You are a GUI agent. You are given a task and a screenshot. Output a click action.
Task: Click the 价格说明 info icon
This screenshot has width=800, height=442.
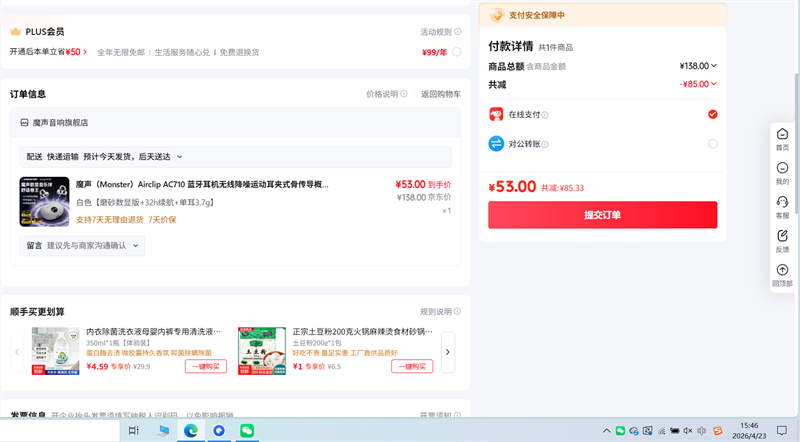pyautogui.click(x=404, y=94)
